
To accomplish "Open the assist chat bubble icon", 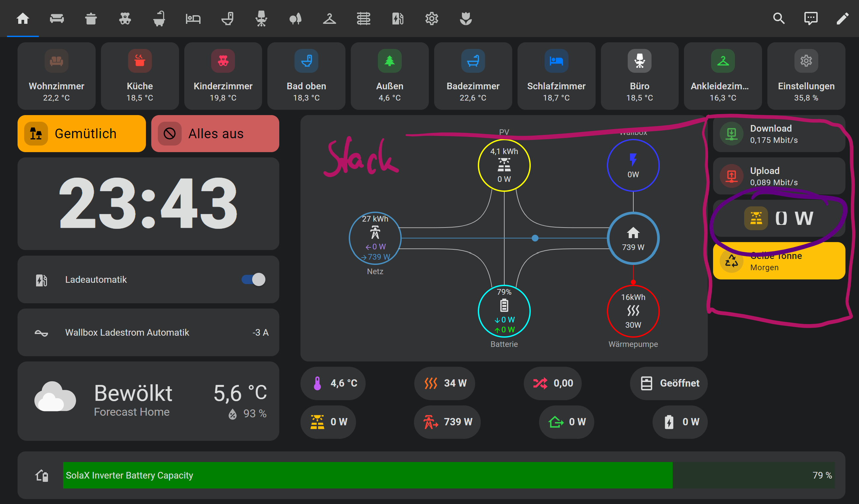I will (811, 19).
